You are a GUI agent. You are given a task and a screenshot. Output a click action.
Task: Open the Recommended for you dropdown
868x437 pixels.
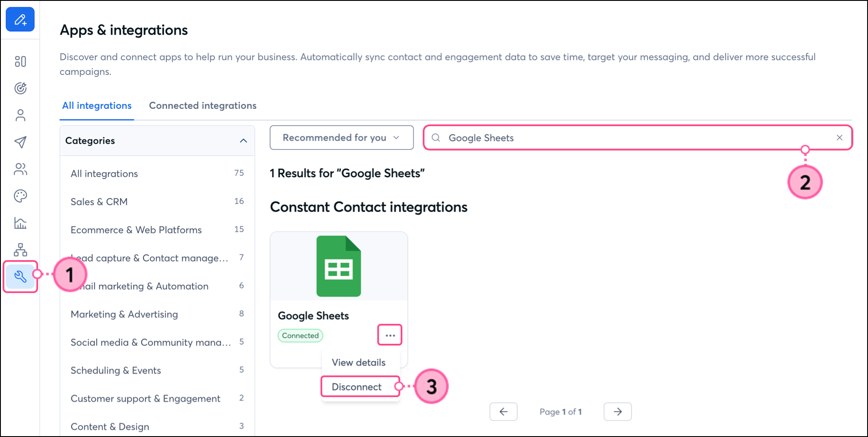[x=341, y=138]
